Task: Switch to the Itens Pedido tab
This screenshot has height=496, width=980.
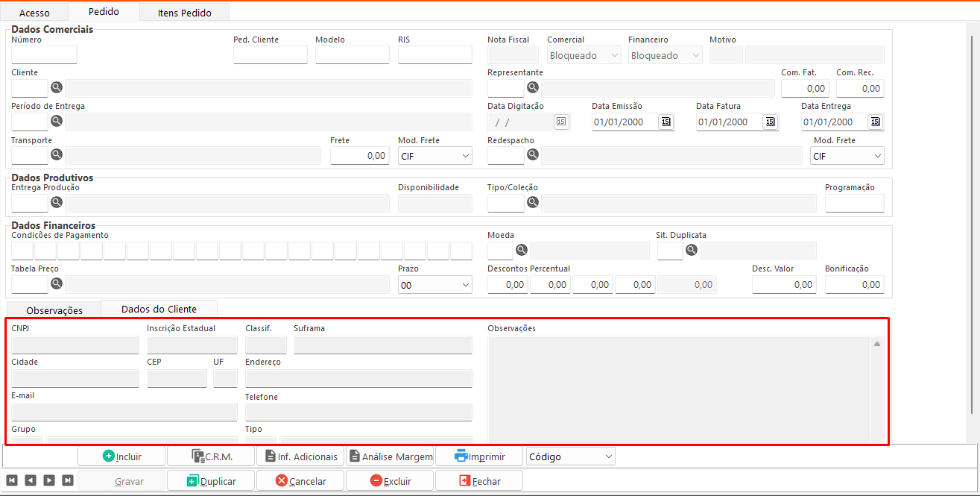Action: [184, 13]
